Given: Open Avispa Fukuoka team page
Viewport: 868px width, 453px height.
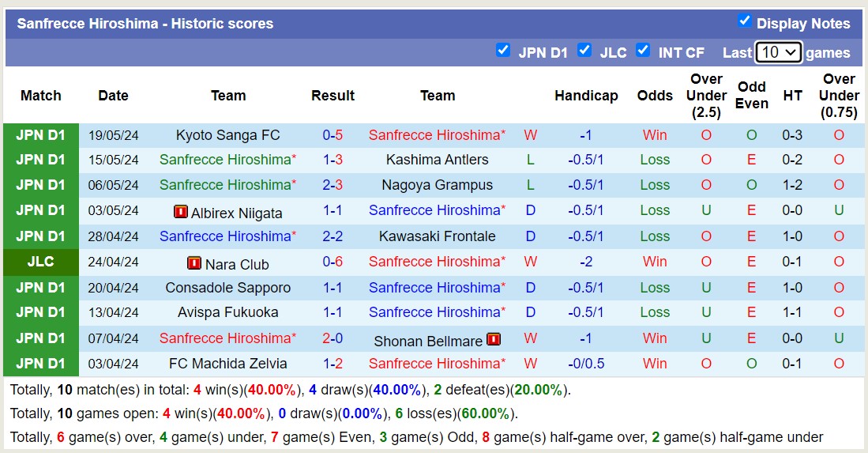Looking at the screenshot, I should pos(227,312).
